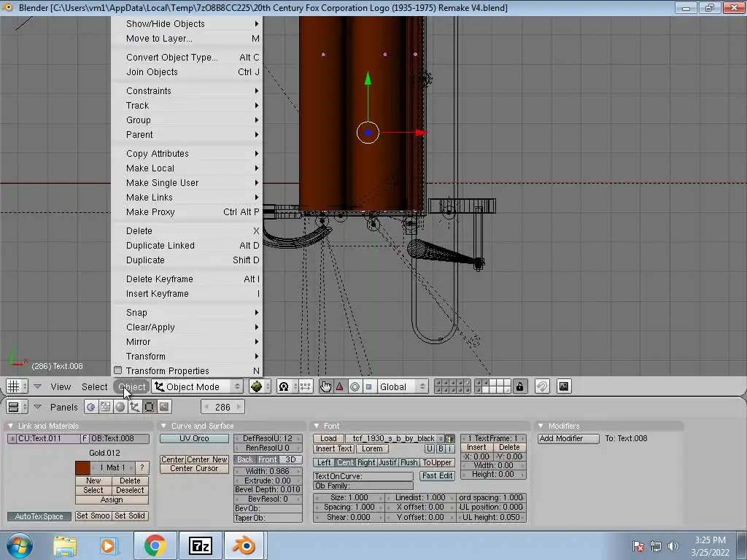The image size is (747, 560).
Task: Switch to the Scene panels context
Action: [x=164, y=407]
